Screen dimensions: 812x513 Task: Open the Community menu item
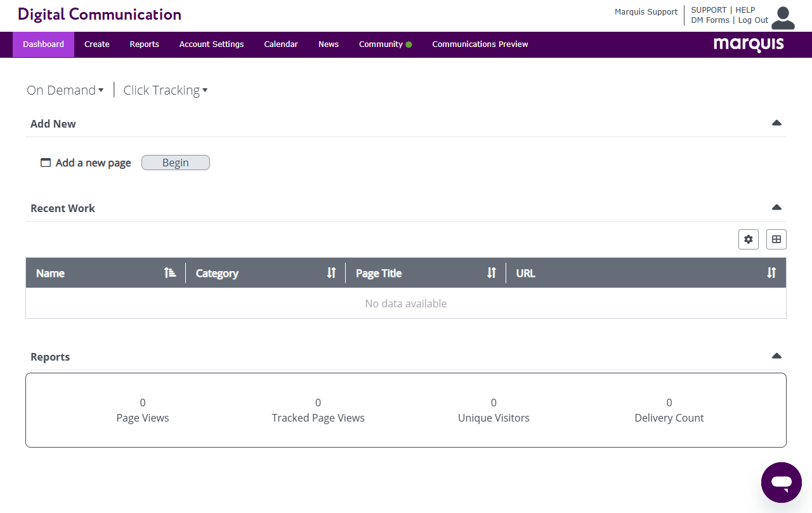381,44
